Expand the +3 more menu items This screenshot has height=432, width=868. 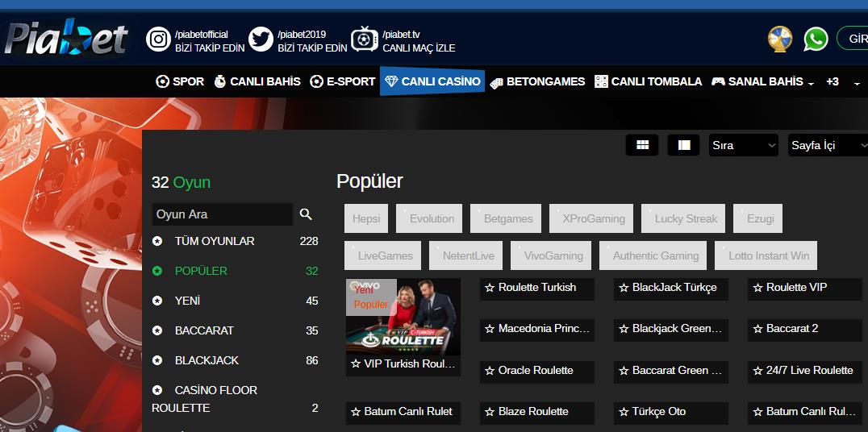point(833,81)
